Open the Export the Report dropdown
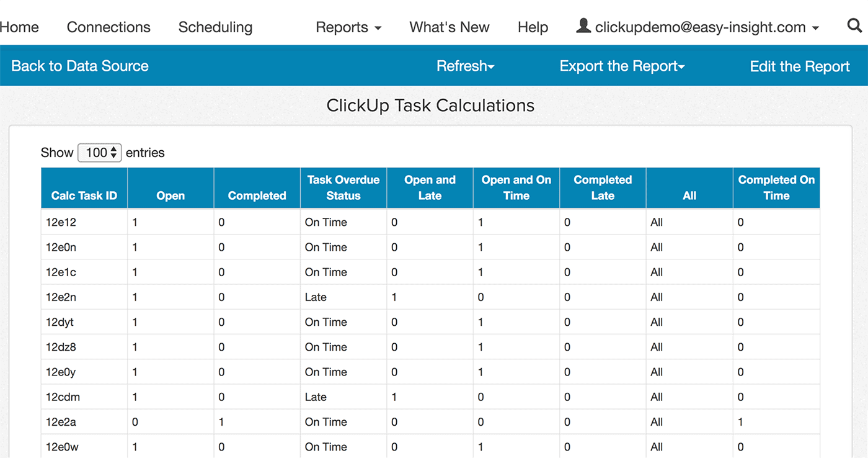This screenshot has width=868, height=458. [x=622, y=66]
